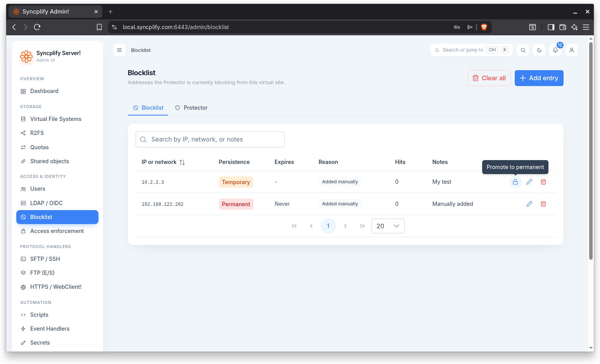Open saved passwords key icon
Image resolution: width=600 pixels, height=364 pixels.
click(457, 27)
